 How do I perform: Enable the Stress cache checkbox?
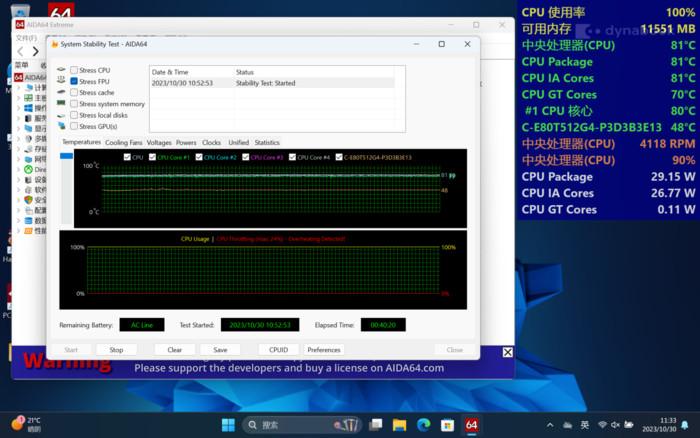click(74, 92)
